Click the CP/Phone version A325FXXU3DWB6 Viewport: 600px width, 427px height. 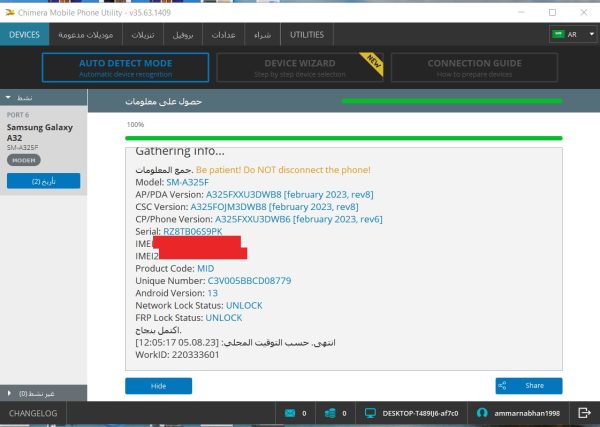coord(253,219)
